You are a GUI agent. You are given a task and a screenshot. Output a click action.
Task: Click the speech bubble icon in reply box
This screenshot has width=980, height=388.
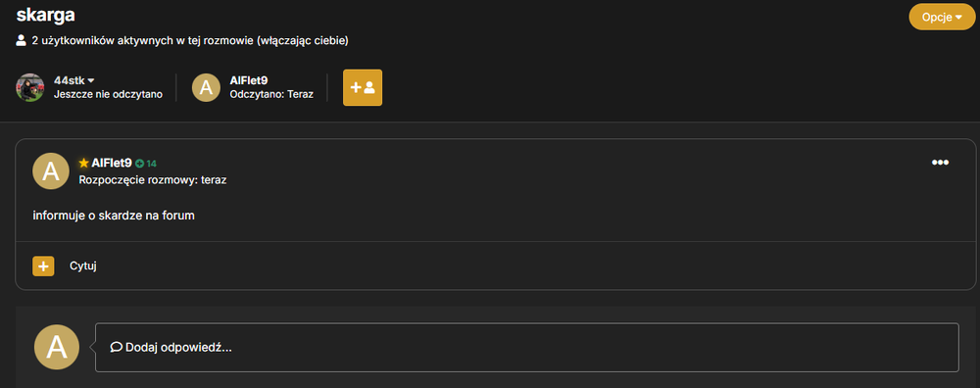(x=116, y=347)
